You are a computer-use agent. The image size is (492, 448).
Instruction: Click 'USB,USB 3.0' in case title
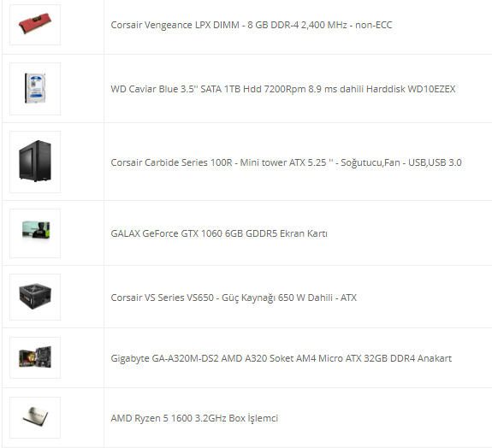[435, 162]
